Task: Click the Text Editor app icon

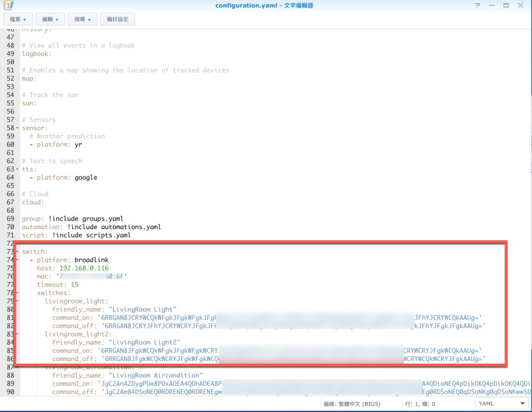Action: click(x=9, y=6)
